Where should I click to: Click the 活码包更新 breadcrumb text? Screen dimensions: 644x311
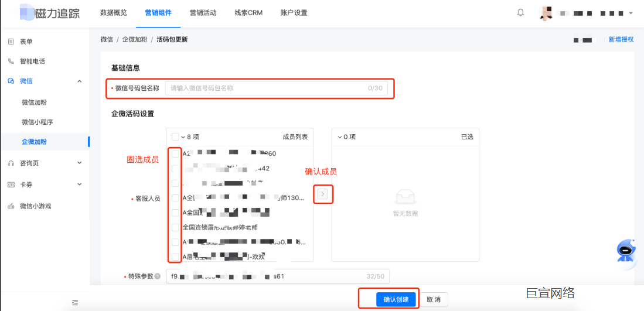click(172, 39)
